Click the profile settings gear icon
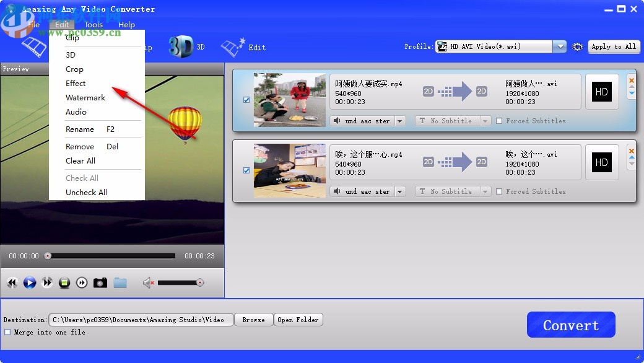 tap(578, 46)
